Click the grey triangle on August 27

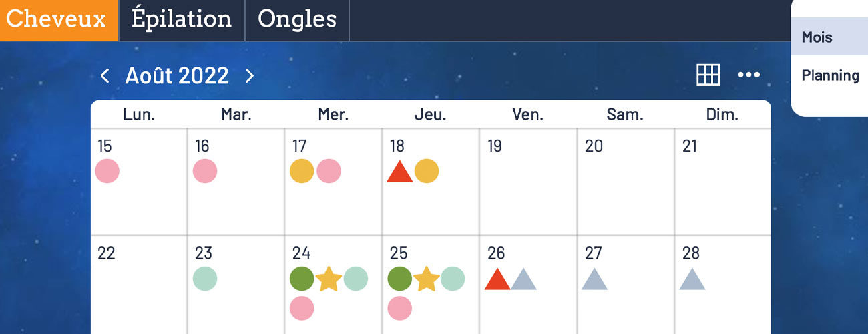(x=594, y=279)
